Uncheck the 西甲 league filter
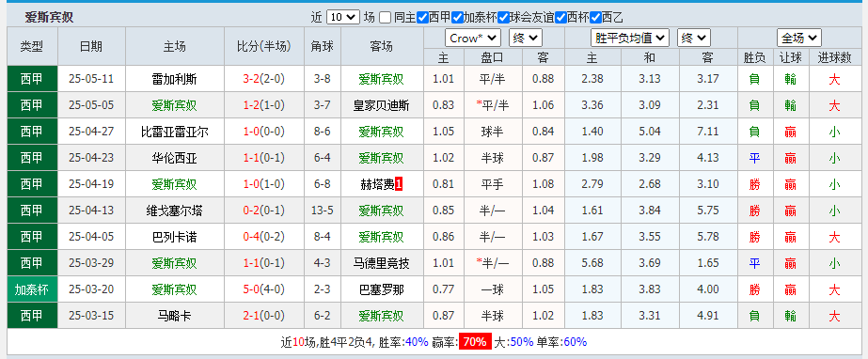This screenshot has width=868, height=359. point(423,17)
